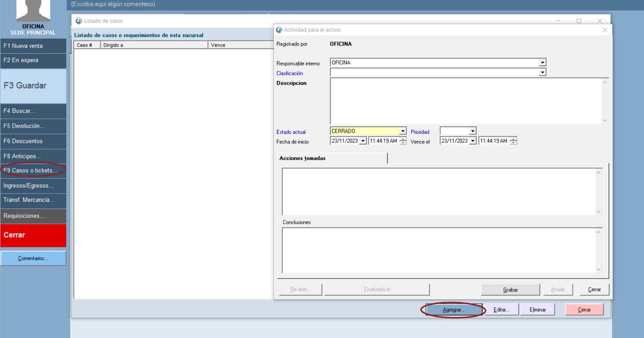Screen dimensions: 644x338
Task: Open F9 Casos o tickets
Action: click(33, 171)
